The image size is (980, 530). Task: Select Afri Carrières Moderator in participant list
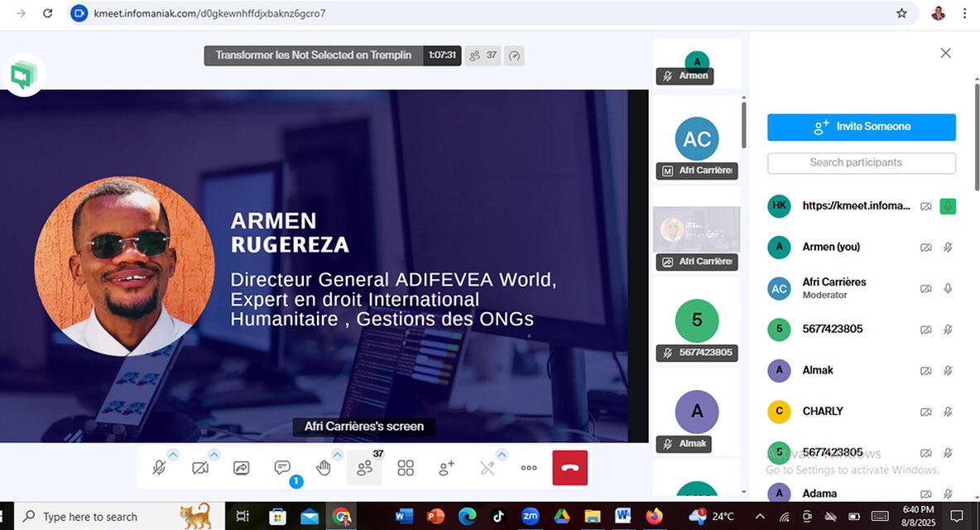click(x=862, y=288)
